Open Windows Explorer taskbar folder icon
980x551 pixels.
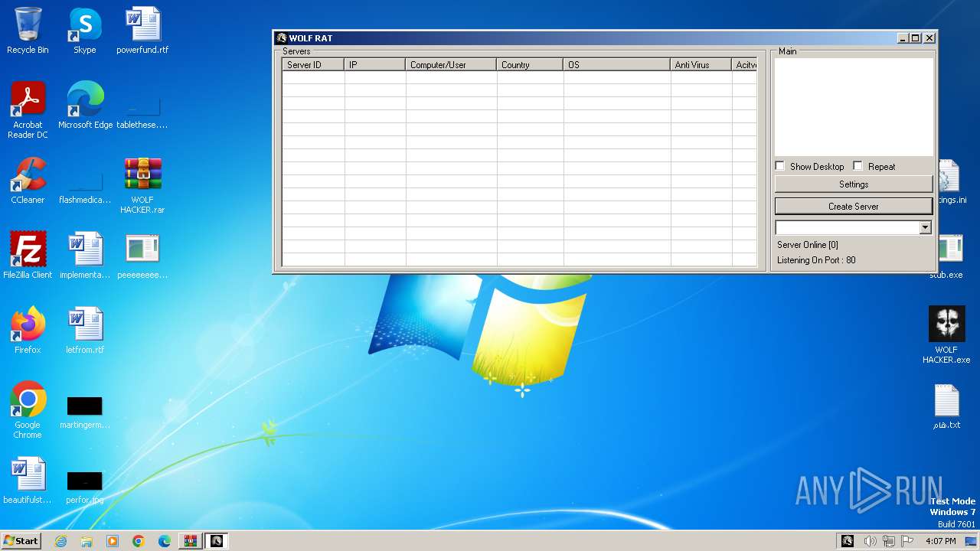point(87,541)
